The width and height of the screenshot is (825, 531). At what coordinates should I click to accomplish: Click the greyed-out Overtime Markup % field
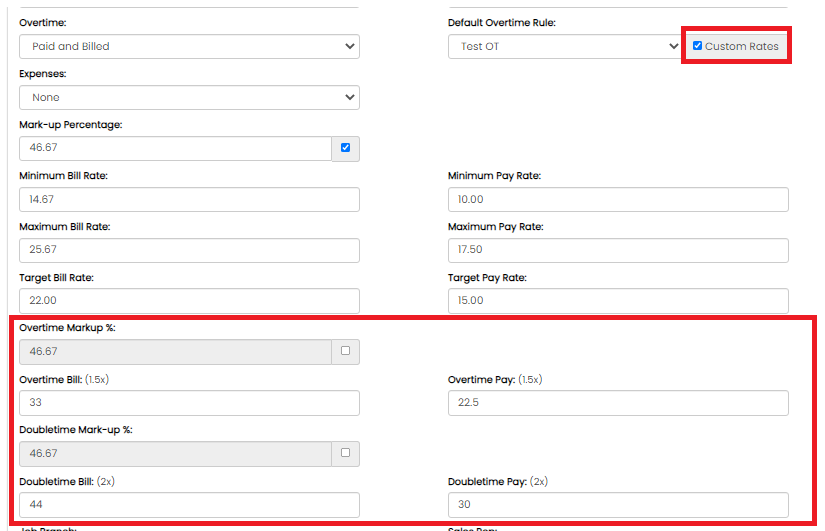click(x=175, y=352)
